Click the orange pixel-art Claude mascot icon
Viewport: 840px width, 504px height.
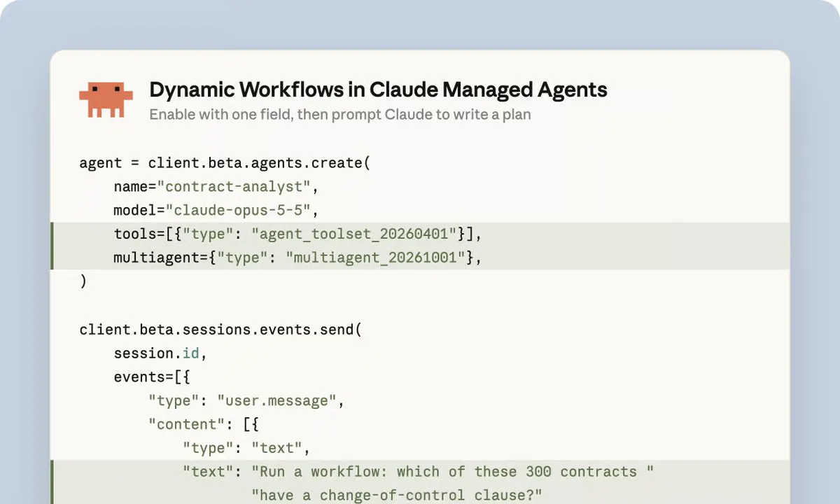pos(106,100)
